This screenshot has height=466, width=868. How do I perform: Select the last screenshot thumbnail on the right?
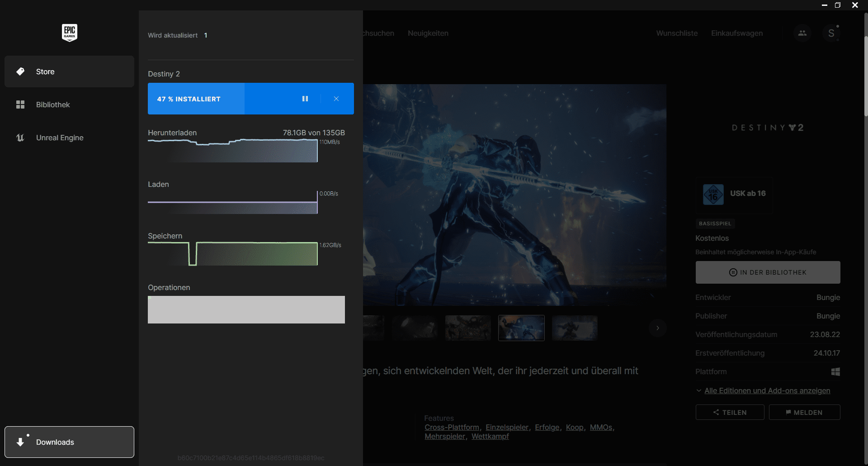(575, 328)
